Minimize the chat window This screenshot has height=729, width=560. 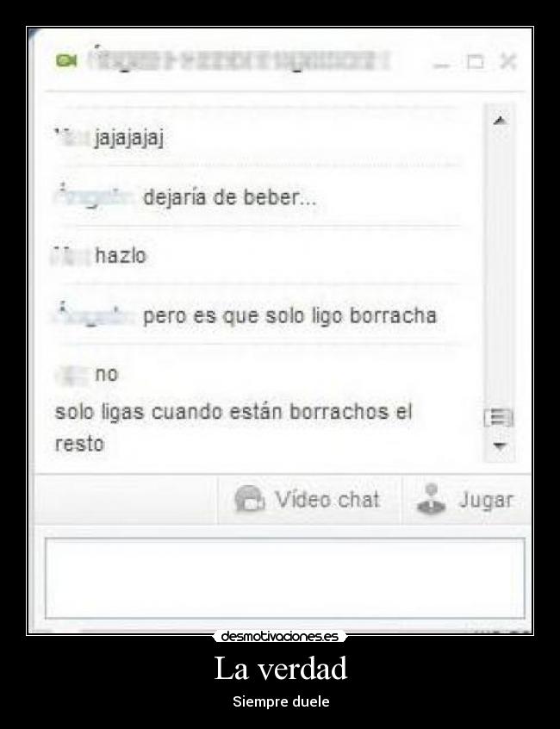pyautogui.click(x=441, y=64)
